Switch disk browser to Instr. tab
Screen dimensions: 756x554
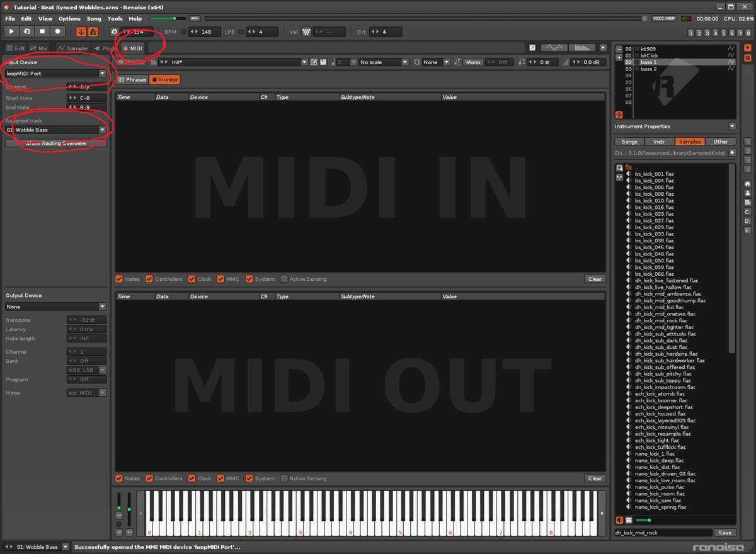coord(660,142)
